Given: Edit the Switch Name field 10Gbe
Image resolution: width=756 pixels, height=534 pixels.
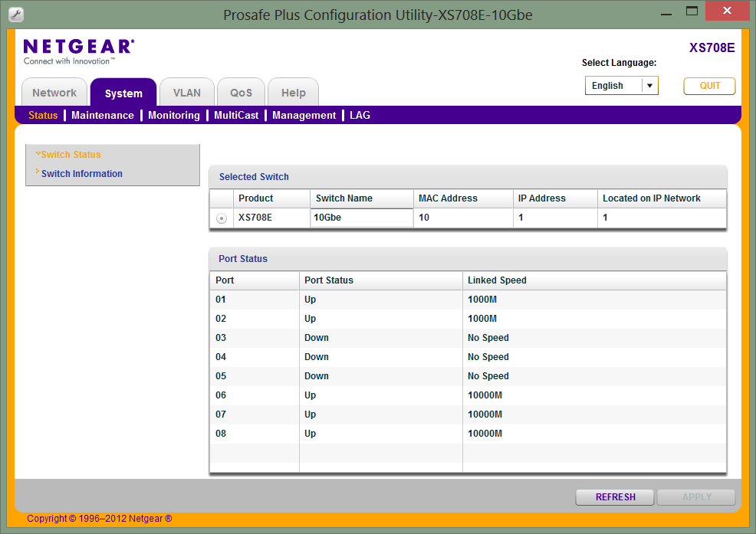Looking at the screenshot, I should pyautogui.click(x=362, y=218).
